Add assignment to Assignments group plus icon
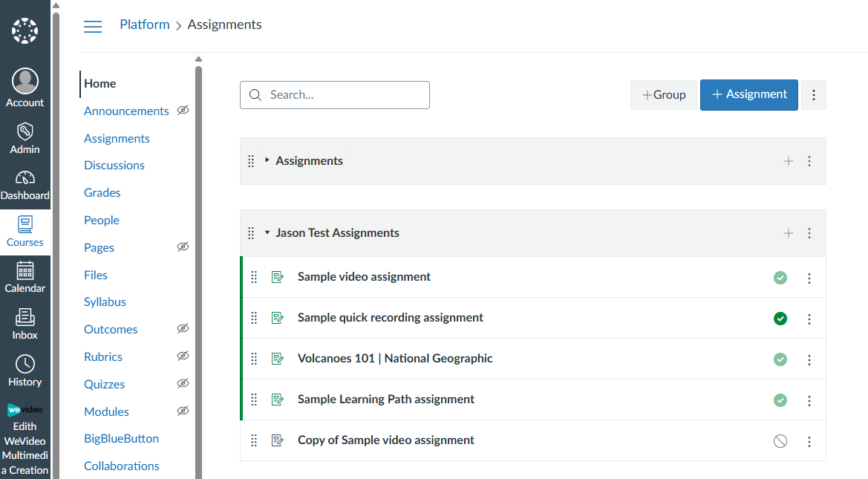The image size is (868, 479). click(789, 161)
